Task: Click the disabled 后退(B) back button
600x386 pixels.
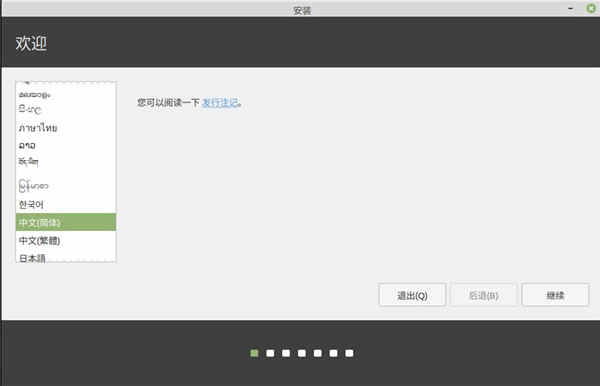Action: coord(484,295)
